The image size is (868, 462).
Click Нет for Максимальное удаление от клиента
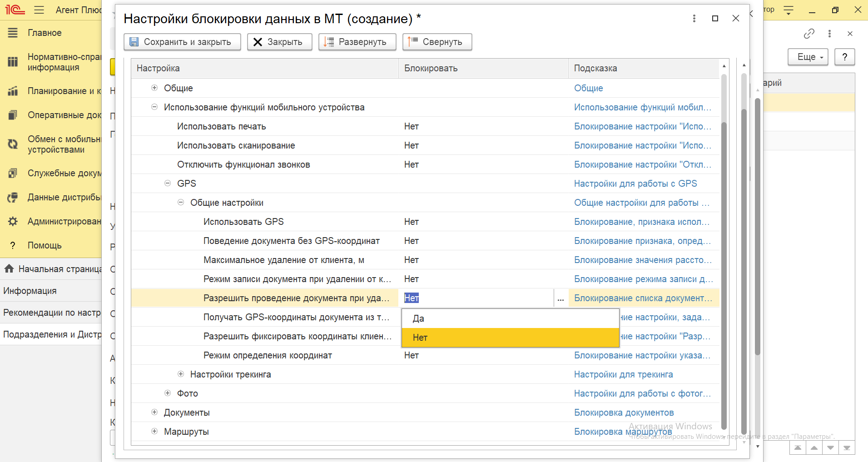[412, 260]
